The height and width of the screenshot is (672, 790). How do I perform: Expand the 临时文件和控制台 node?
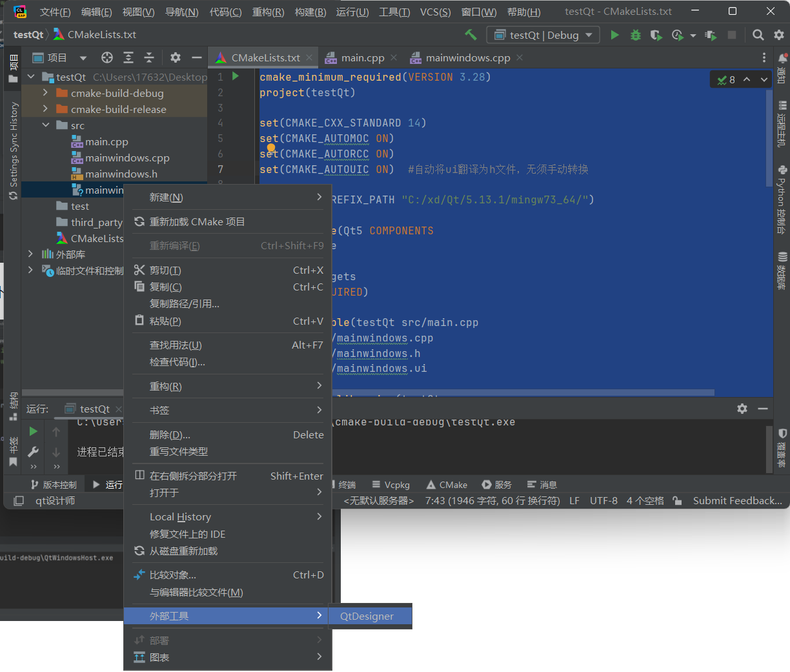(30, 270)
